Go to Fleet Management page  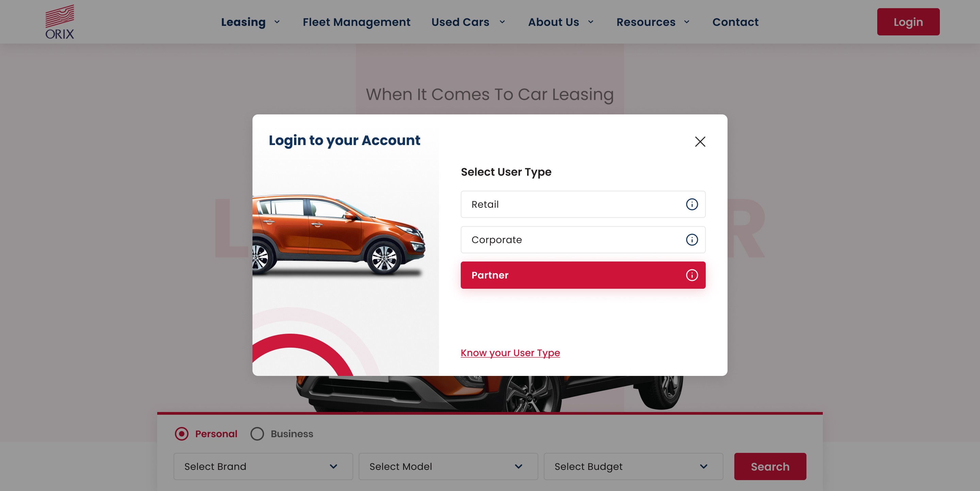coord(357,22)
